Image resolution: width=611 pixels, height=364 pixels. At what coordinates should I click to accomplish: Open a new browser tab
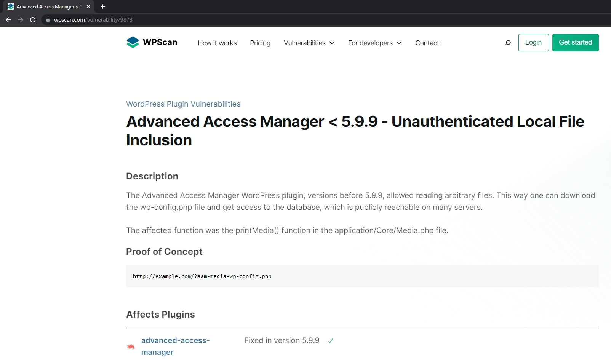pyautogui.click(x=103, y=6)
